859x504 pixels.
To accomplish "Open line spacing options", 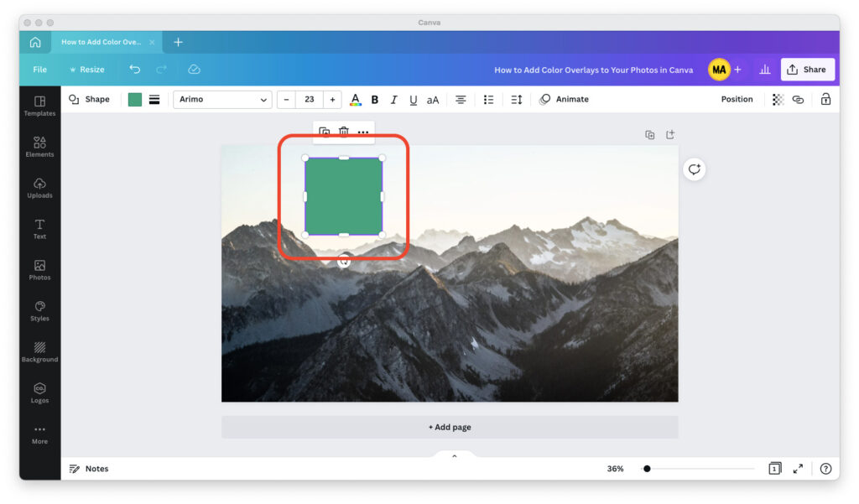I will (x=517, y=99).
